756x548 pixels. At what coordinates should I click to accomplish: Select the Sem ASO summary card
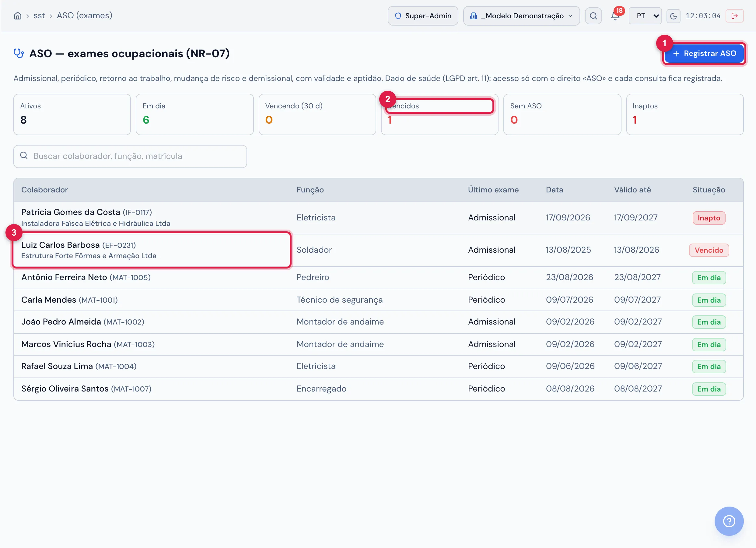point(562,114)
